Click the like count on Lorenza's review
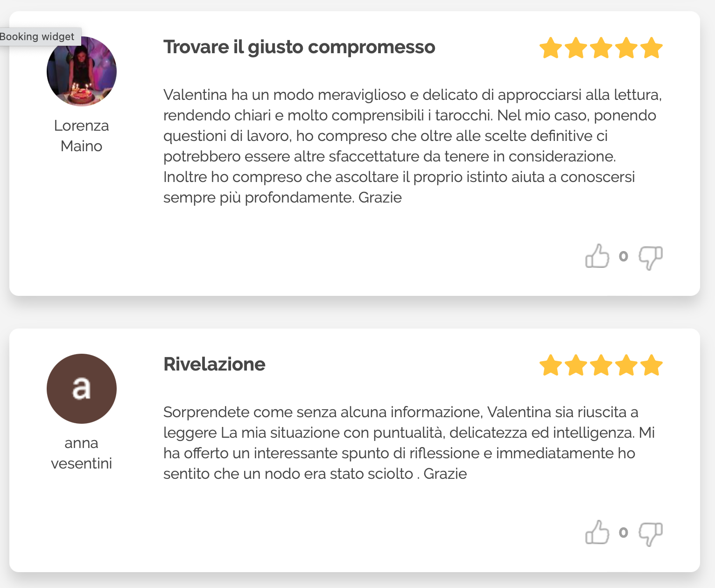 click(624, 256)
